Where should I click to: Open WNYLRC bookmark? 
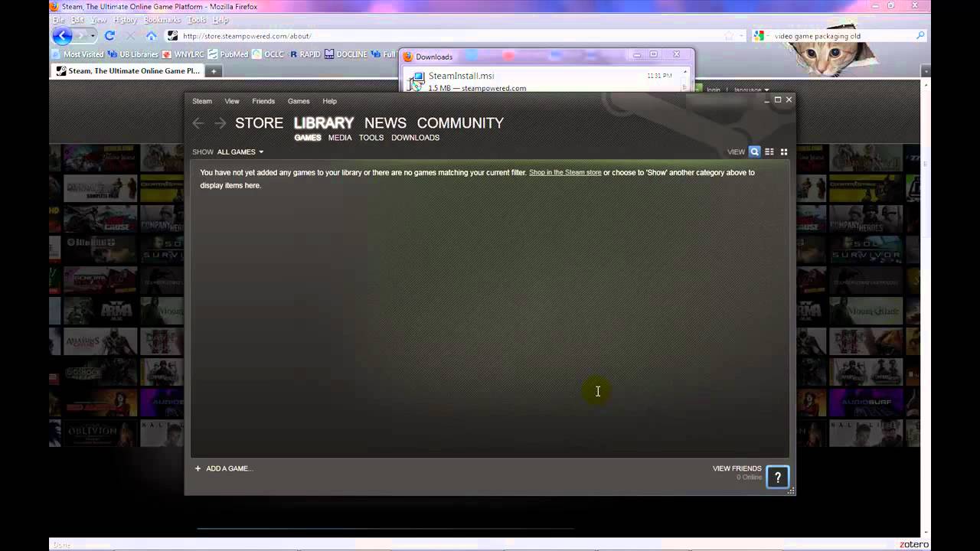[x=184, y=54]
